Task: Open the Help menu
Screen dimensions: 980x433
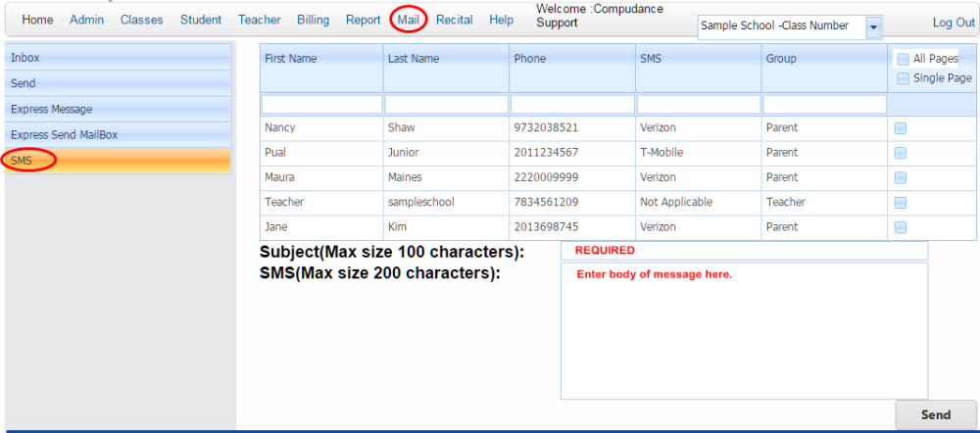Action: [501, 20]
